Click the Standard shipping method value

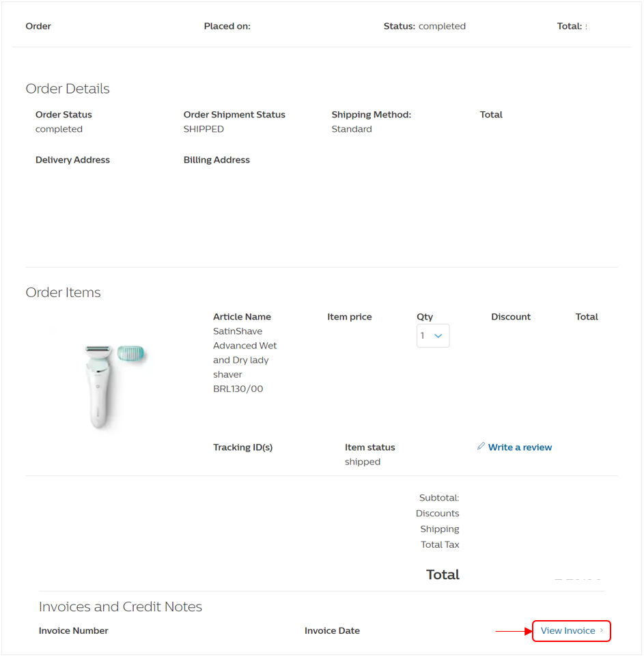[352, 129]
